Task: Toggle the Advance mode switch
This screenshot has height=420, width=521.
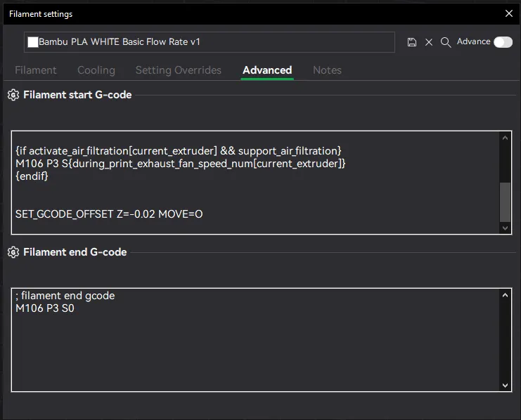Action: click(503, 42)
